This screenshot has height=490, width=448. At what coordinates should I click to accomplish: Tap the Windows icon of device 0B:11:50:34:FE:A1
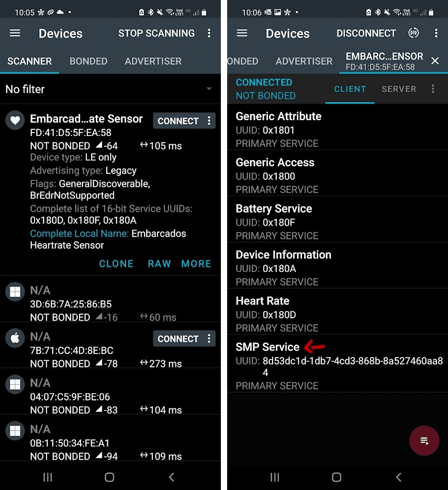[15, 430]
